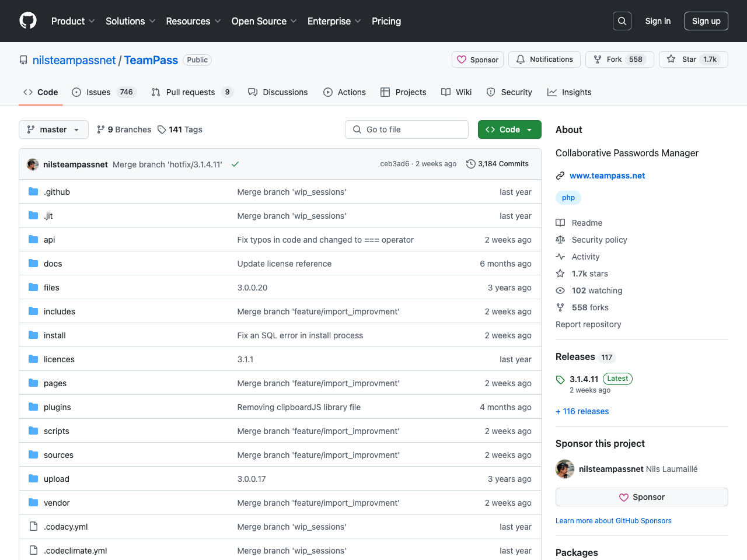Open the Security tab
The image size is (747, 560).
click(x=509, y=92)
